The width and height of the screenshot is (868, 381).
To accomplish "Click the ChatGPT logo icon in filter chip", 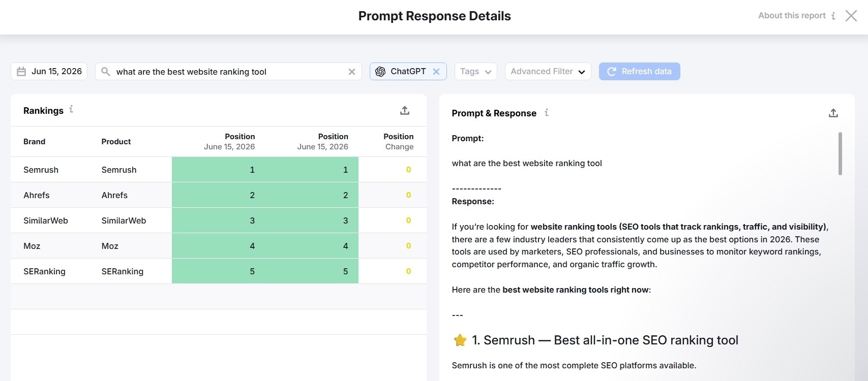I will pos(380,72).
